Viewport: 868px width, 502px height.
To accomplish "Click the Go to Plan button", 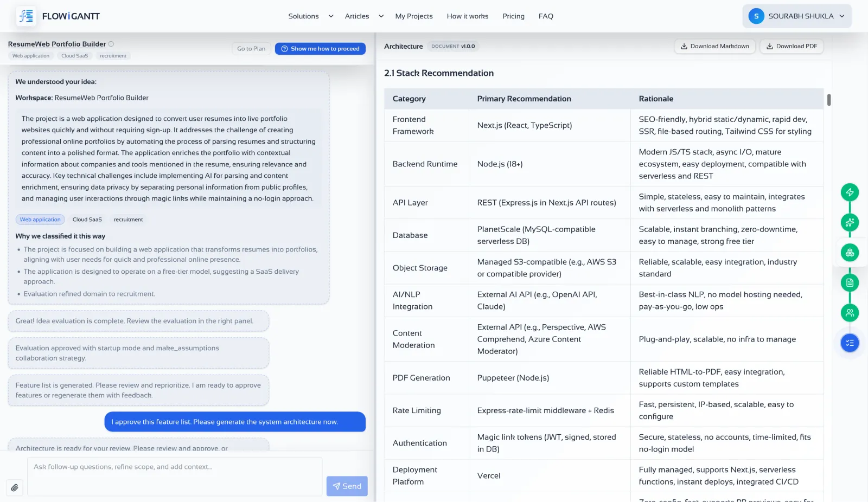I will pyautogui.click(x=251, y=49).
